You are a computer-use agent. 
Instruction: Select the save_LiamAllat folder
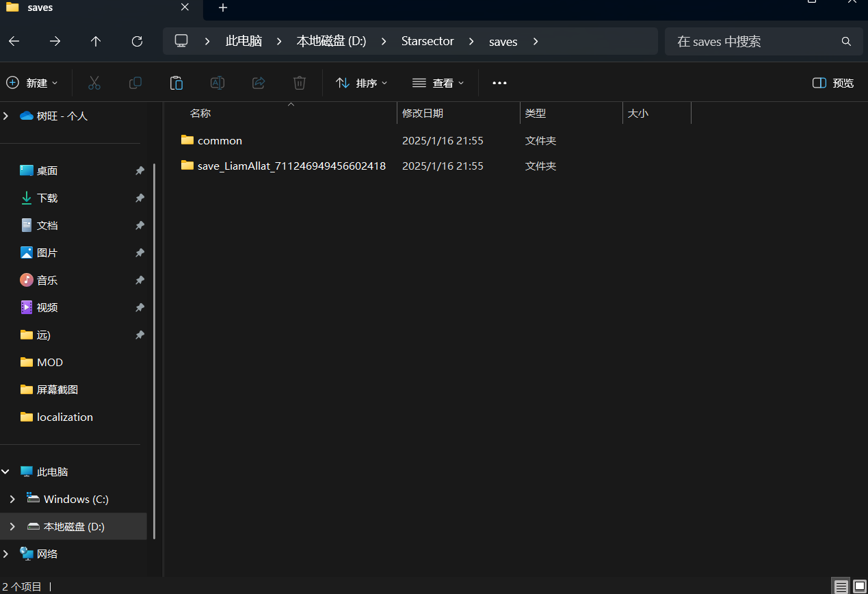point(291,166)
